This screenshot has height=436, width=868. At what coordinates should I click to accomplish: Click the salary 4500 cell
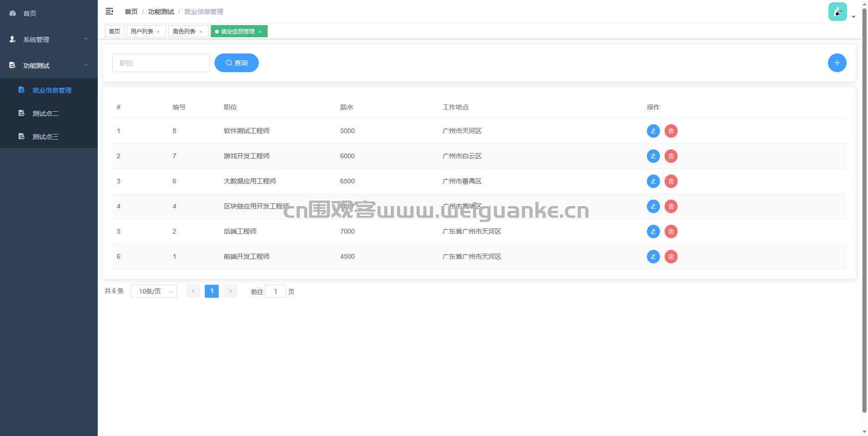(347, 256)
